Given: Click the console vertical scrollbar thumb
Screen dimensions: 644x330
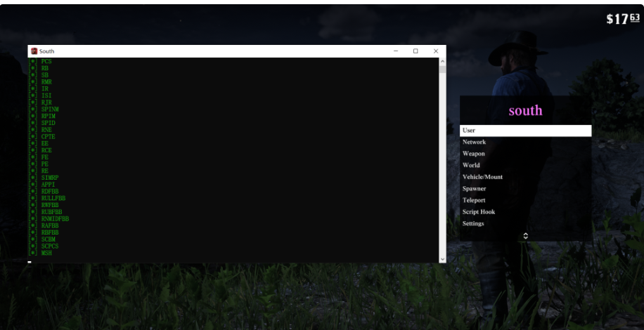Looking at the screenshot, I should [x=442, y=70].
